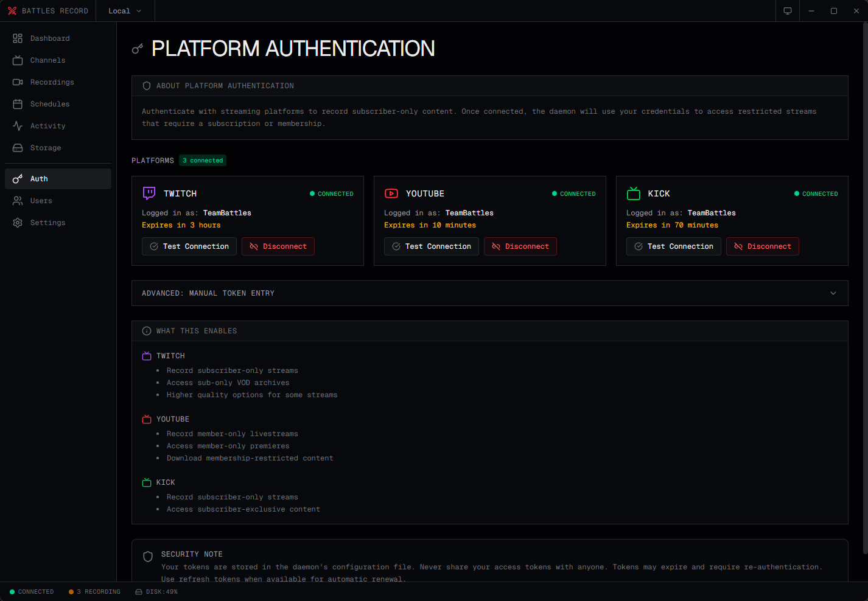Screen dimensions: 868x601
Task: Click the Kick TV icon on its card
Action: (x=633, y=193)
